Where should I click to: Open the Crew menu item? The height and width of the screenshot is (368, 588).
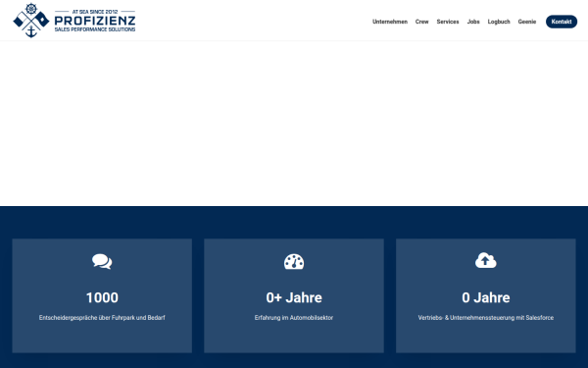coord(421,22)
